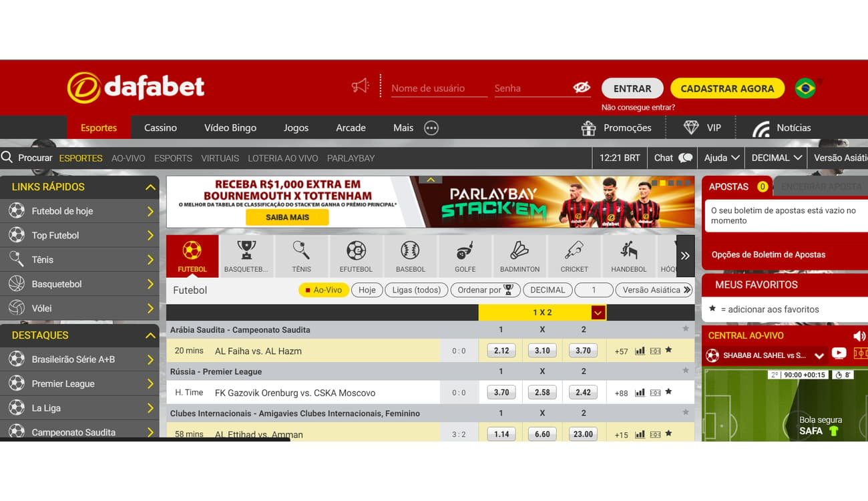Open the Arcade tab

tap(351, 128)
